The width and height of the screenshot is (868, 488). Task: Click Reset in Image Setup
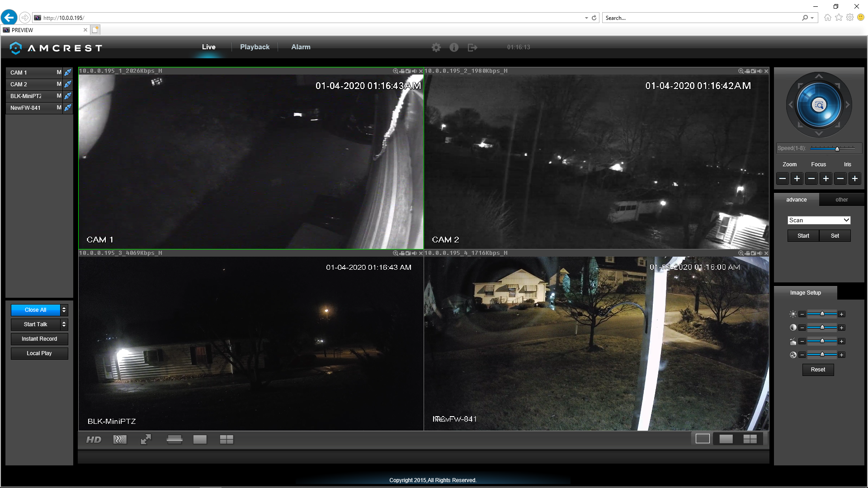tap(818, 370)
